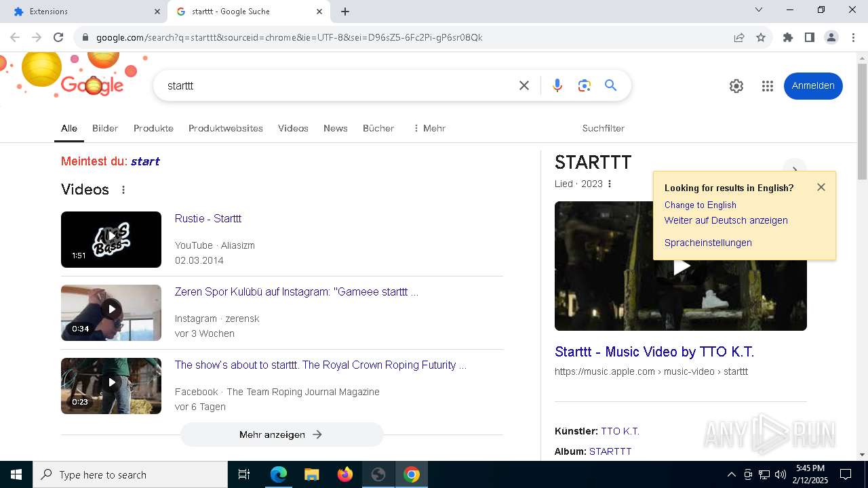
Task: Open the TTO K.T. artist link
Action: pos(620,431)
